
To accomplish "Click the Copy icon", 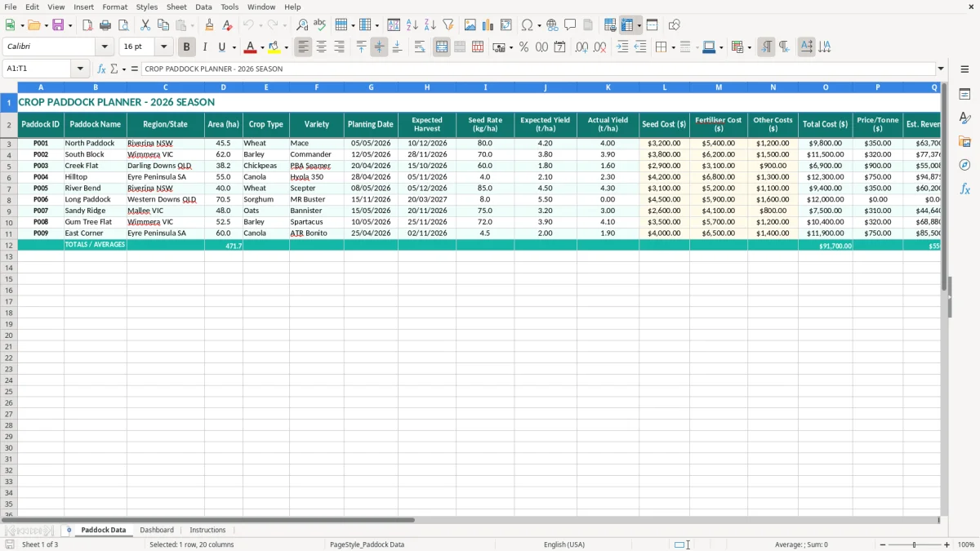I will click(163, 25).
